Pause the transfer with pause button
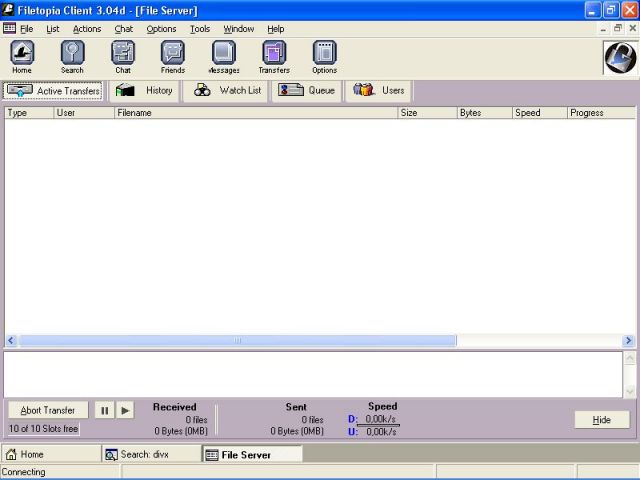Image resolution: width=640 pixels, height=480 pixels. (104, 411)
